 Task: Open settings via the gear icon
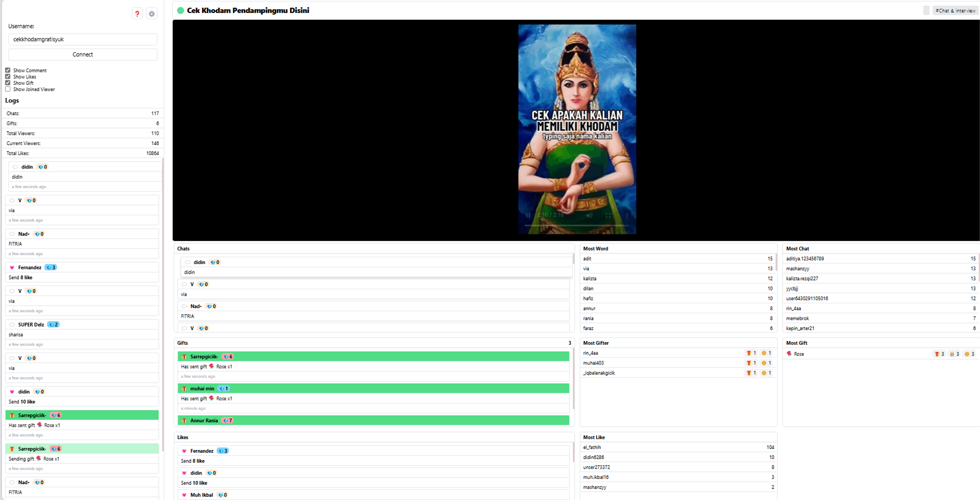click(152, 14)
